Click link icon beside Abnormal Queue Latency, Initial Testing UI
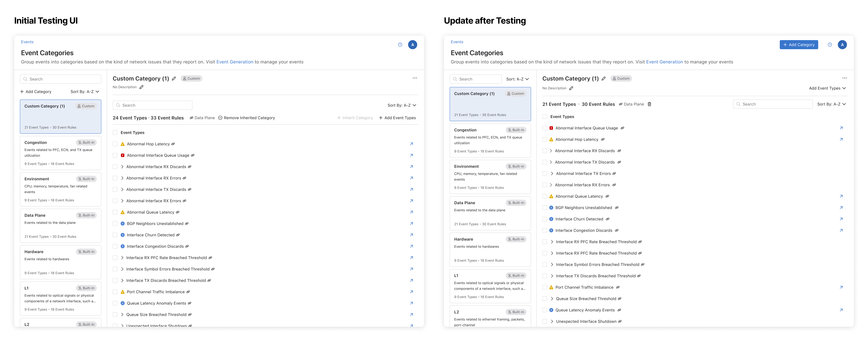 tap(178, 212)
